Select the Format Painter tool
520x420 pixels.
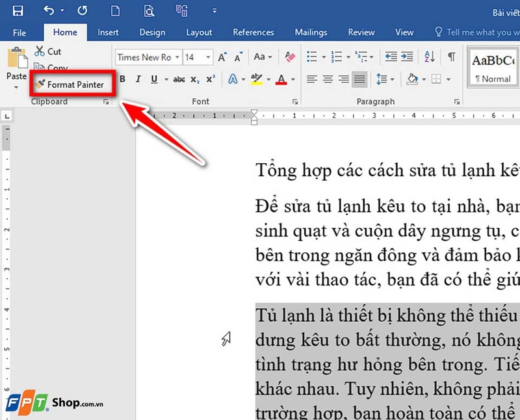[71, 83]
